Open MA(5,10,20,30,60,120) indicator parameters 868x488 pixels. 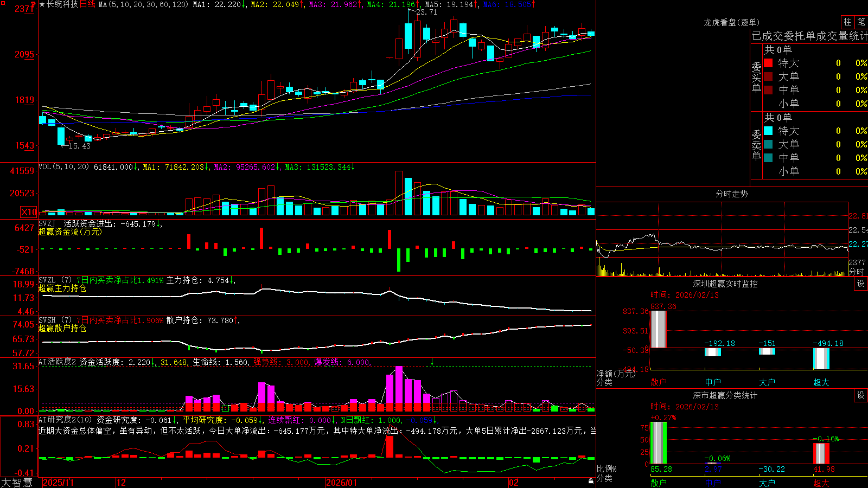pos(143,4)
